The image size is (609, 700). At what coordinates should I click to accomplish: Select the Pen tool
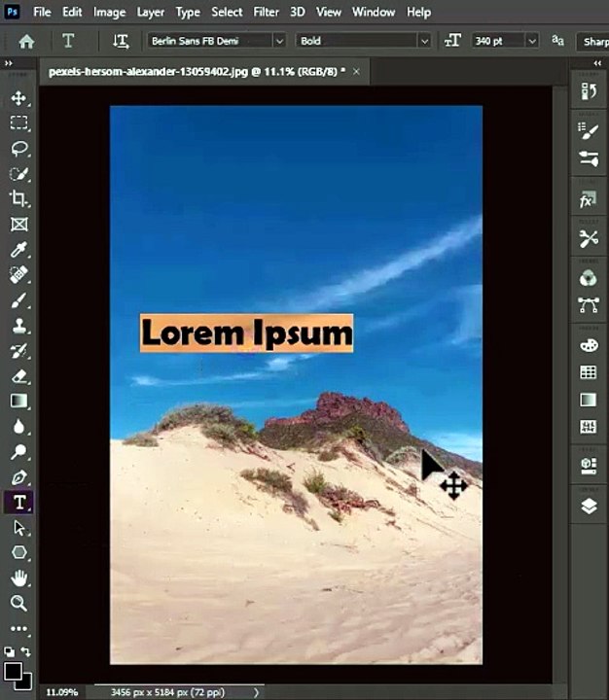click(x=18, y=477)
